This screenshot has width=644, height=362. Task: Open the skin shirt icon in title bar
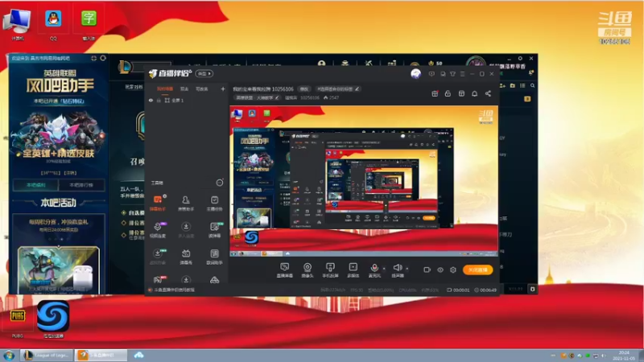pyautogui.click(x=452, y=74)
